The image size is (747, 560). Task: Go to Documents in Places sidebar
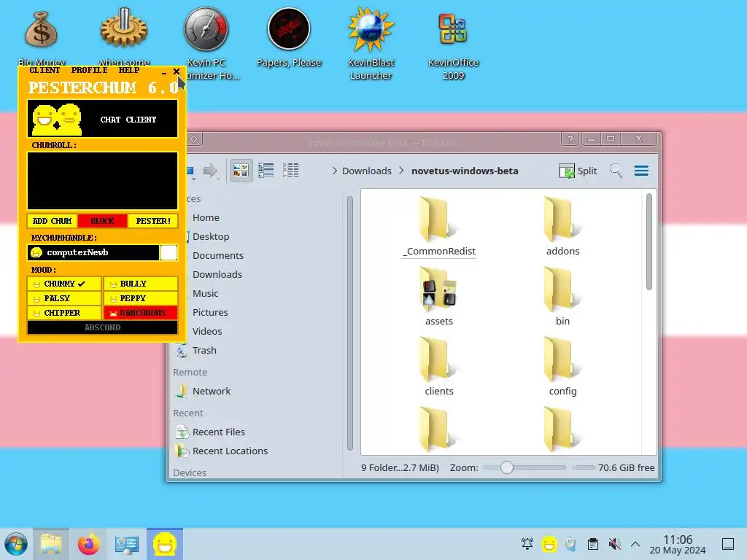217,256
